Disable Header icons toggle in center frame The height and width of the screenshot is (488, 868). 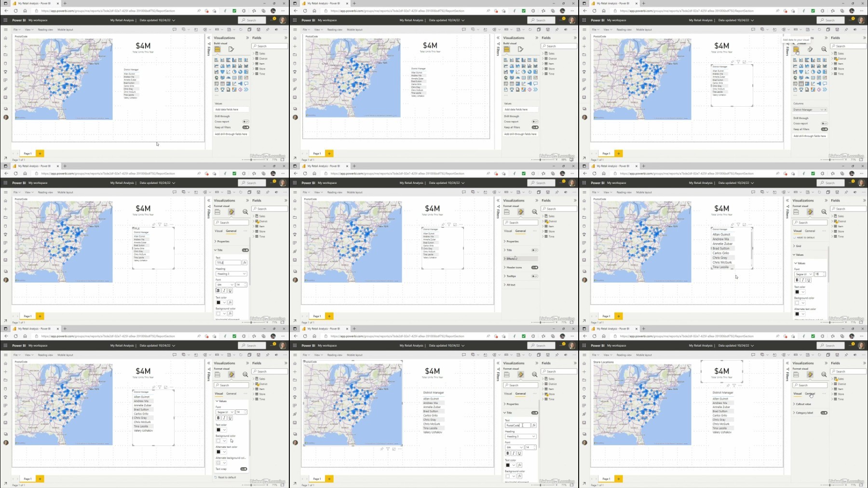pyautogui.click(x=535, y=267)
